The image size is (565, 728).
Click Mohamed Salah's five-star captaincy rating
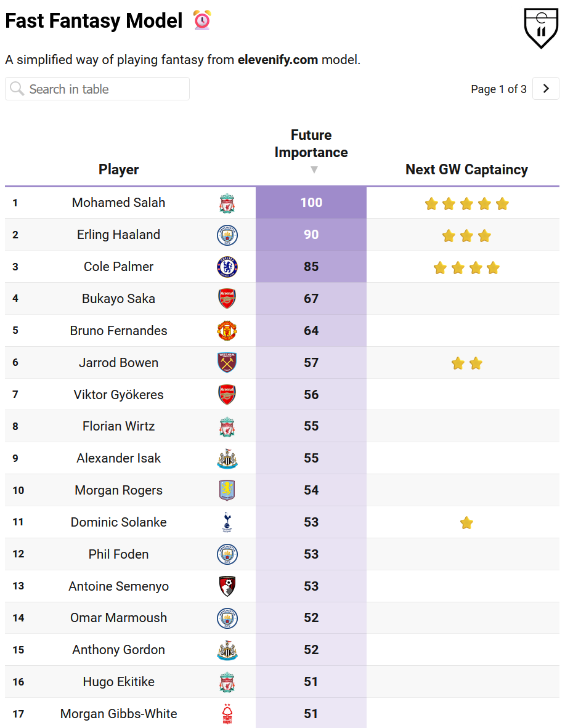coord(466,203)
